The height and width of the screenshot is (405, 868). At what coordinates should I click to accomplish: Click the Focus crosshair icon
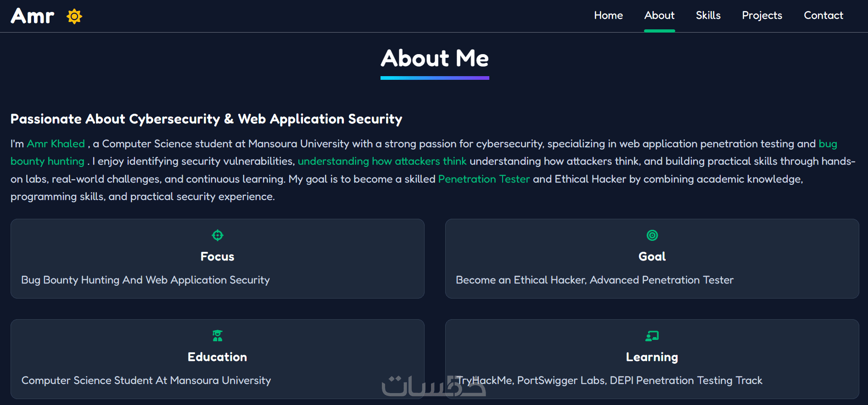click(x=218, y=235)
